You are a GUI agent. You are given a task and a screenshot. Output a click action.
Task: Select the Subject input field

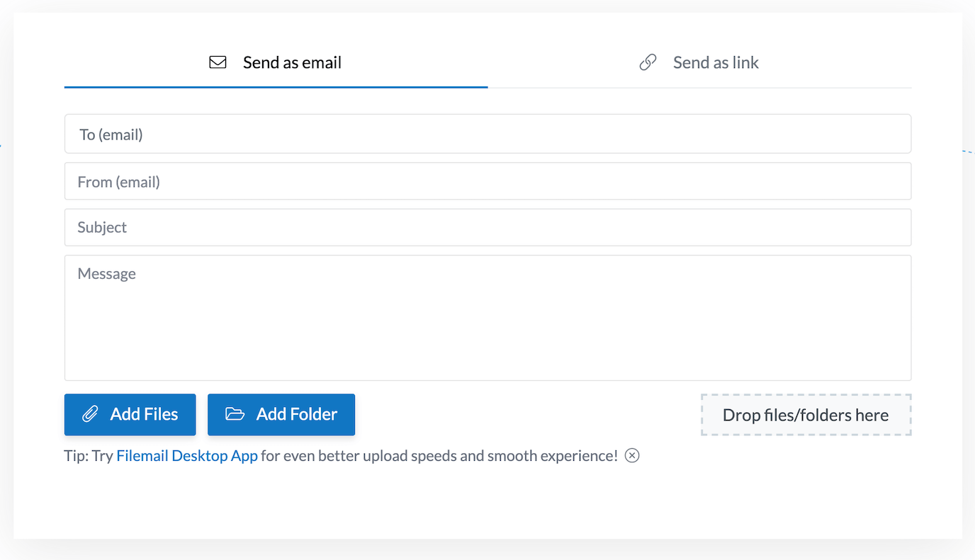point(487,227)
